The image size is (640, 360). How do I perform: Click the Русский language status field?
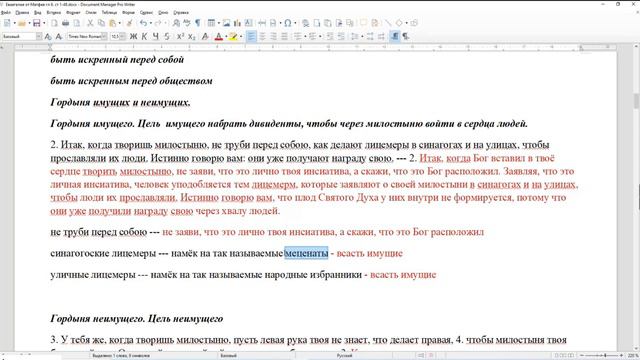[x=344, y=356]
